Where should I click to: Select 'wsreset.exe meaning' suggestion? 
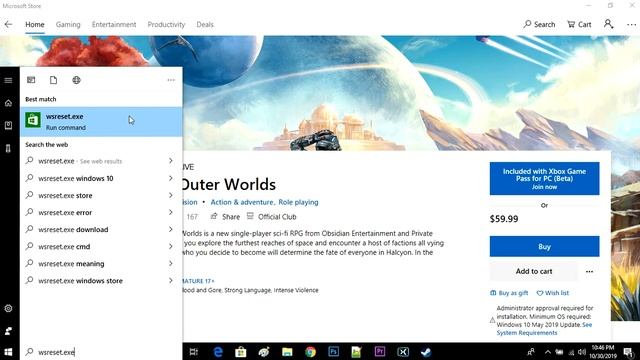click(101, 264)
